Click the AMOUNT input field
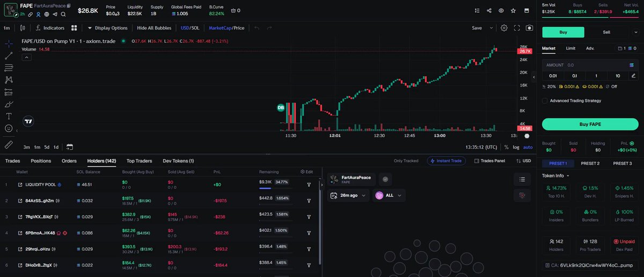This screenshot has height=277, width=644. coord(589,64)
